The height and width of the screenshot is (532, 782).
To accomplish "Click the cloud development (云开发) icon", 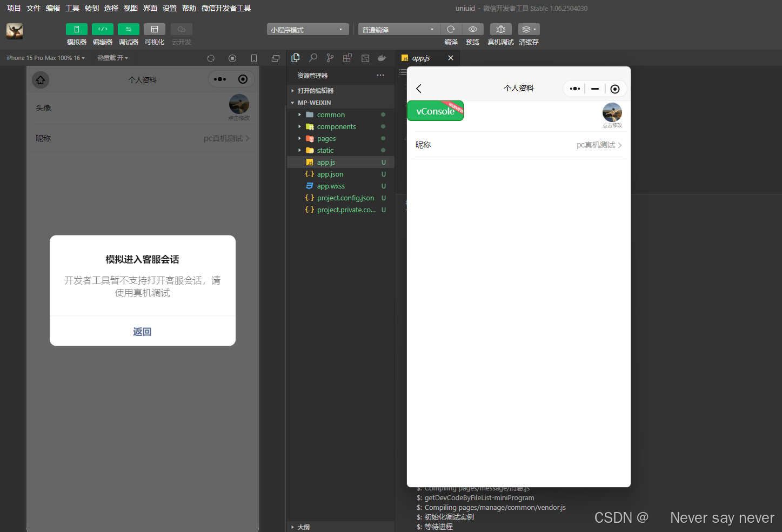I will (181, 29).
